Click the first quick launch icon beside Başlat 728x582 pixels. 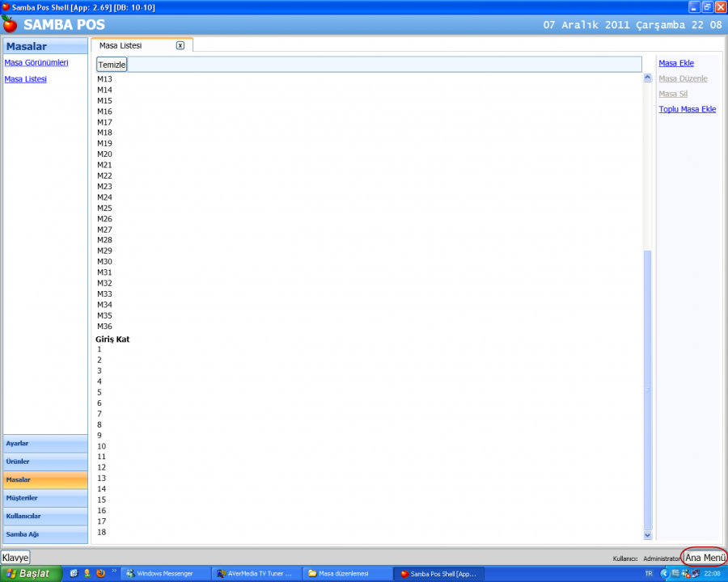click(x=74, y=574)
